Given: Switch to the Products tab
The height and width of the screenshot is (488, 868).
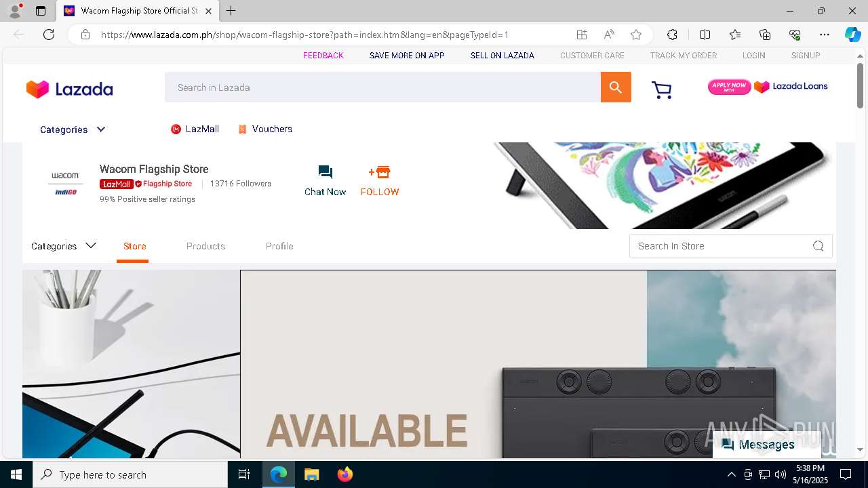Looking at the screenshot, I should coord(205,246).
